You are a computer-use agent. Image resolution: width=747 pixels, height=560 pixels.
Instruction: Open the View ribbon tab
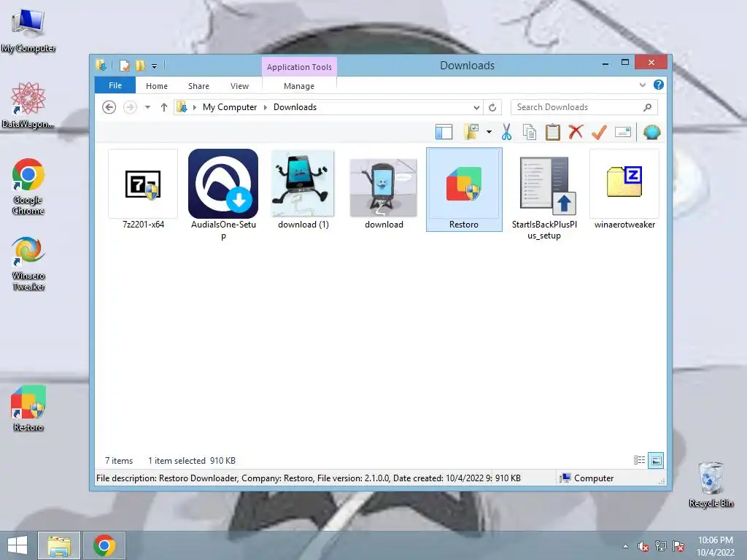click(239, 86)
